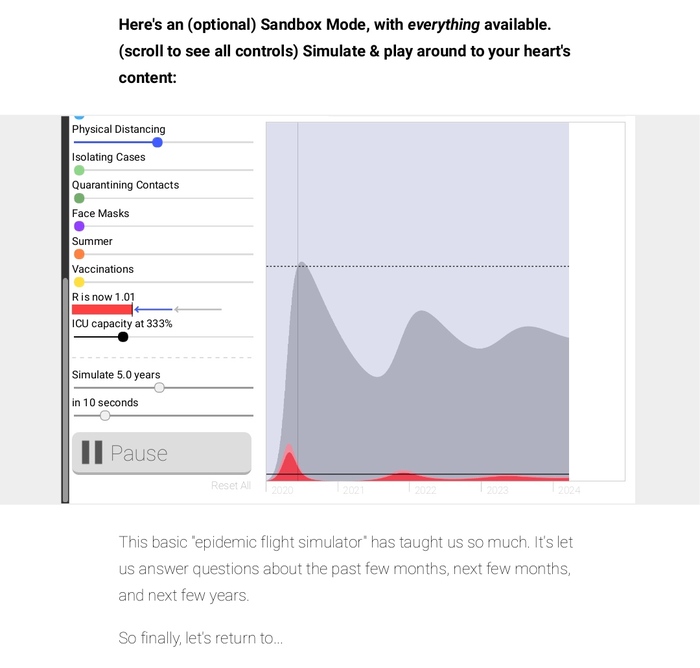The height and width of the screenshot is (668, 700).
Task: Click the 2023 label on the timeline axis
Action: pos(497,491)
